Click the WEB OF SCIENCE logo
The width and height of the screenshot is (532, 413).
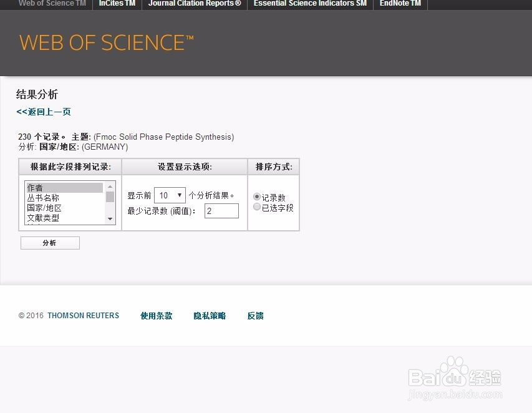[x=106, y=43]
